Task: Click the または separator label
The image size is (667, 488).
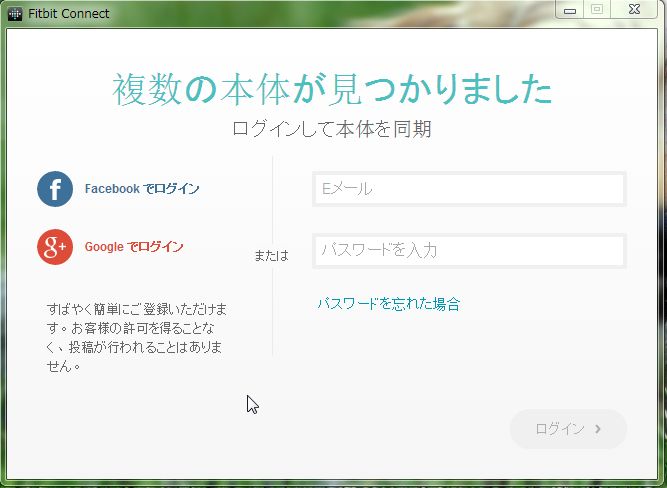Action: [271, 256]
